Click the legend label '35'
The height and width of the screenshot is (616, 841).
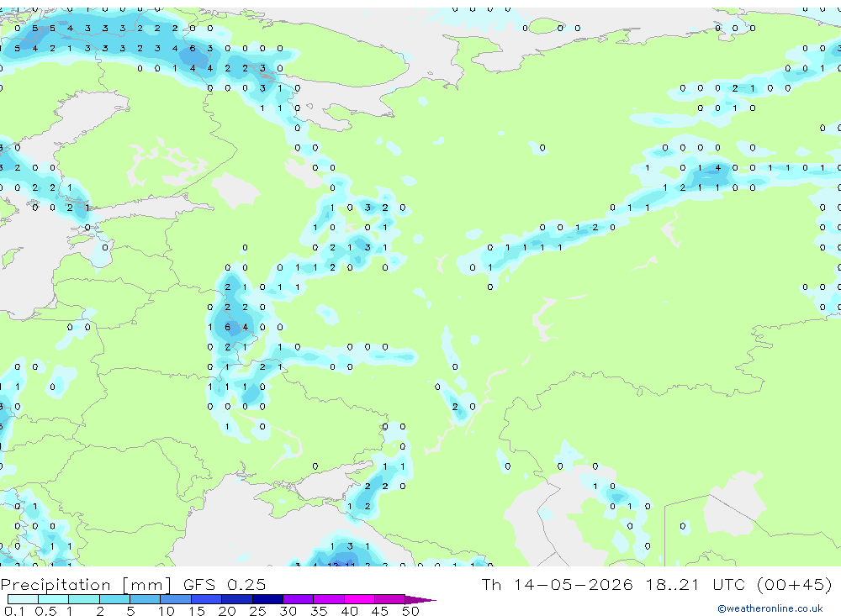(x=319, y=611)
